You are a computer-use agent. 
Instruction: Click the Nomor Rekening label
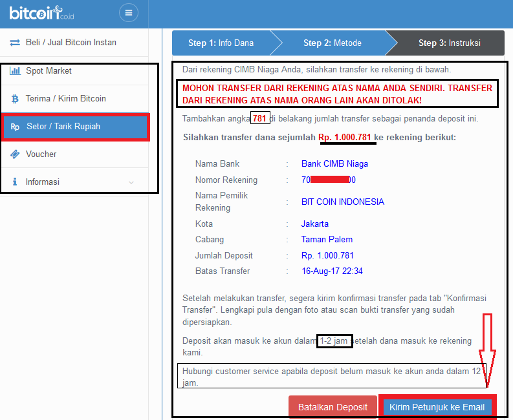pyautogui.click(x=226, y=180)
